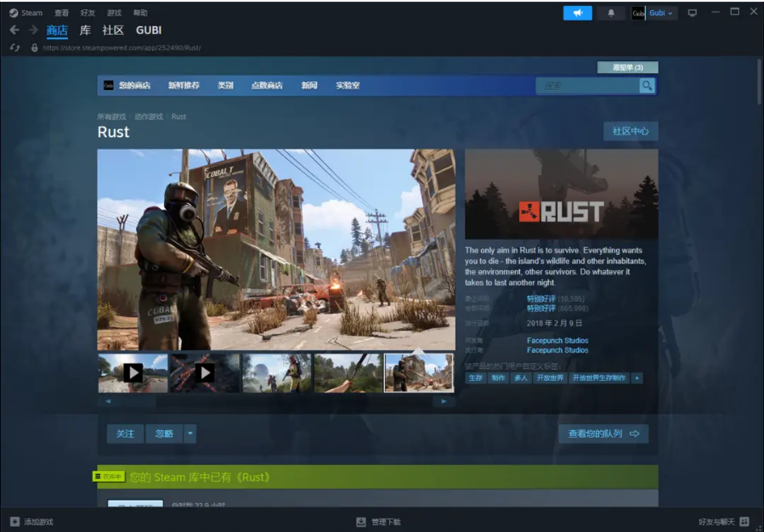This screenshot has width=764, height=532.
Task: Select the third screenshot thumbnail
Action: pyautogui.click(x=276, y=373)
